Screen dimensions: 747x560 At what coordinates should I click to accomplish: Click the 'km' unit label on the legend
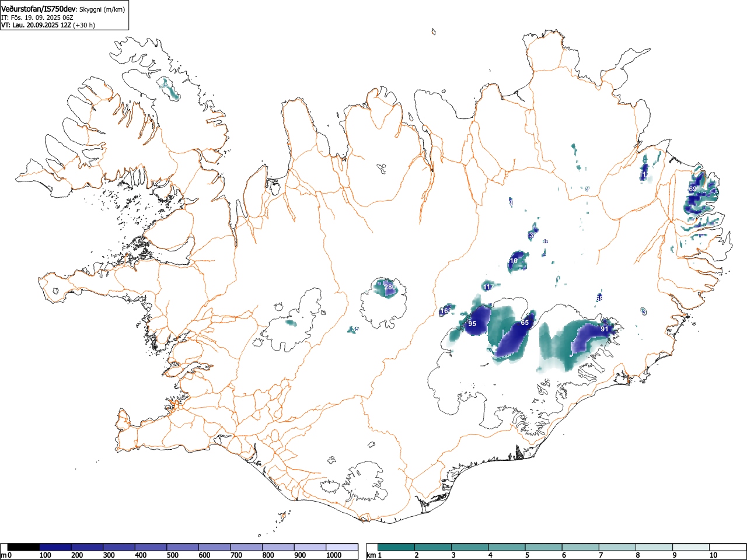pyautogui.click(x=371, y=555)
